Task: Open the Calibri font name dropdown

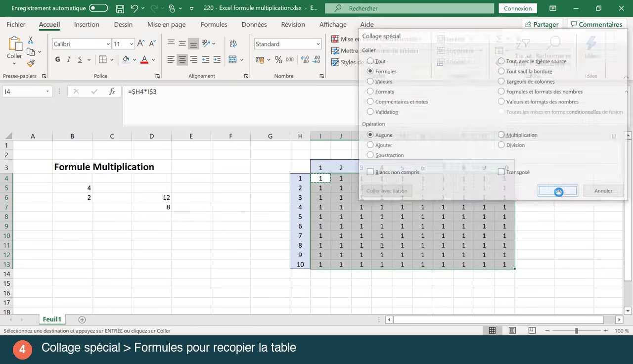Action: 108,44
